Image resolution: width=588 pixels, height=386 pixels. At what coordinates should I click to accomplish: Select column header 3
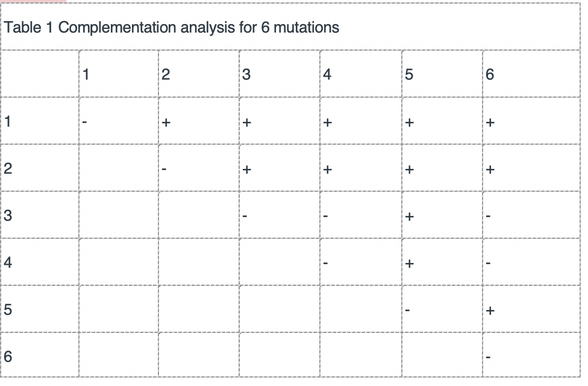(246, 74)
